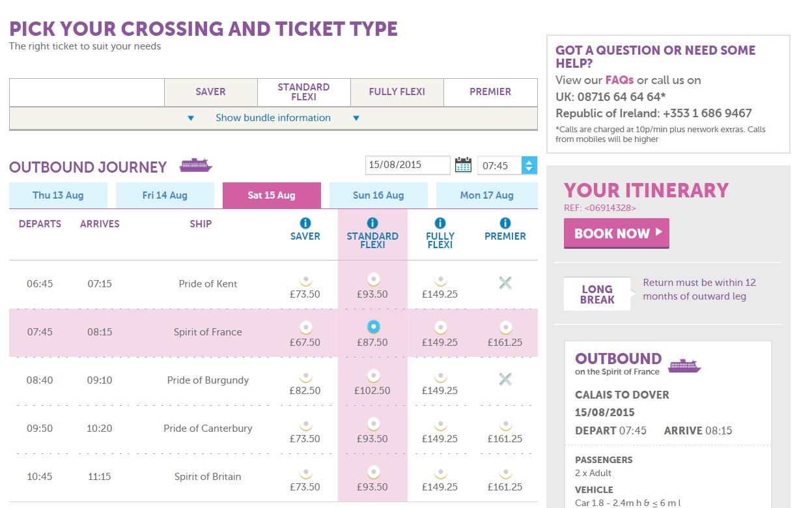This screenshot has width=812, height=508.
Task: Switch to the Fri 14 Aug tab
Action: pyautogui.click(x=165, y=195)
